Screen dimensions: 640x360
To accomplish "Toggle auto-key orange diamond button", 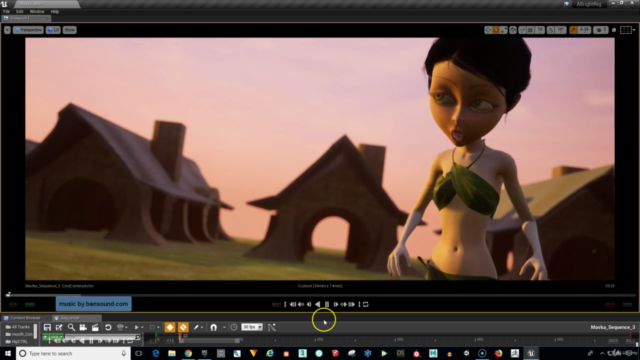I will [170, 327].
